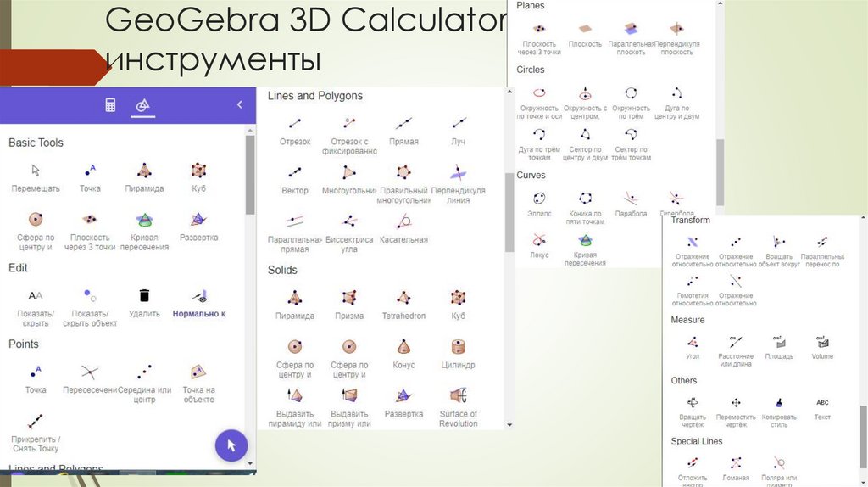Pick the Точка tool under Basic Tools
Viewport: 868px width, 487px height.
(90, 177)
